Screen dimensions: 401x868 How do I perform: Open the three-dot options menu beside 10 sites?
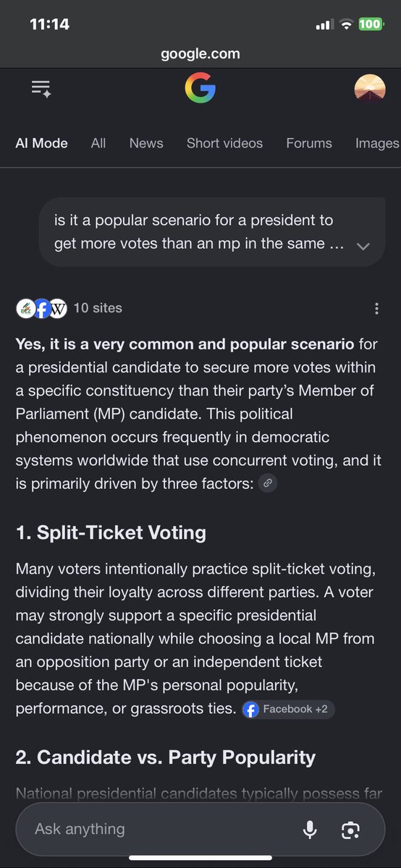pyautogui.click(x=376, y=309)
